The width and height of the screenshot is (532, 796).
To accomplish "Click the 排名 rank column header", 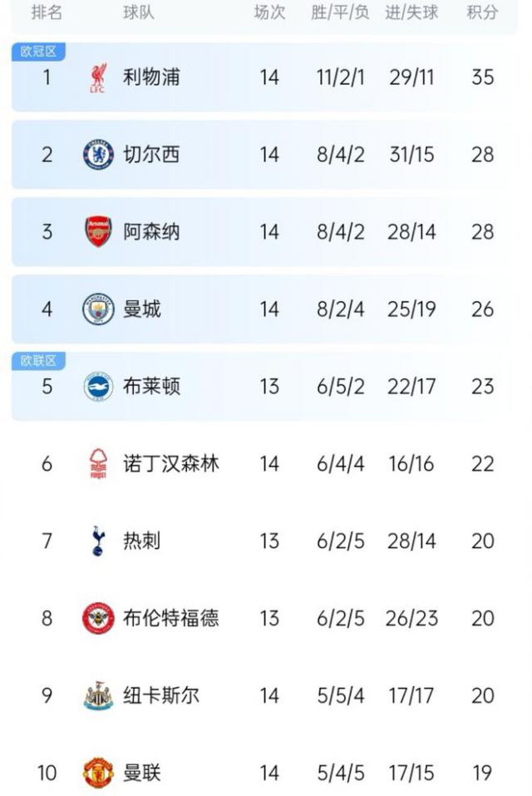I will pyautogui.click(x=47, y=13).
